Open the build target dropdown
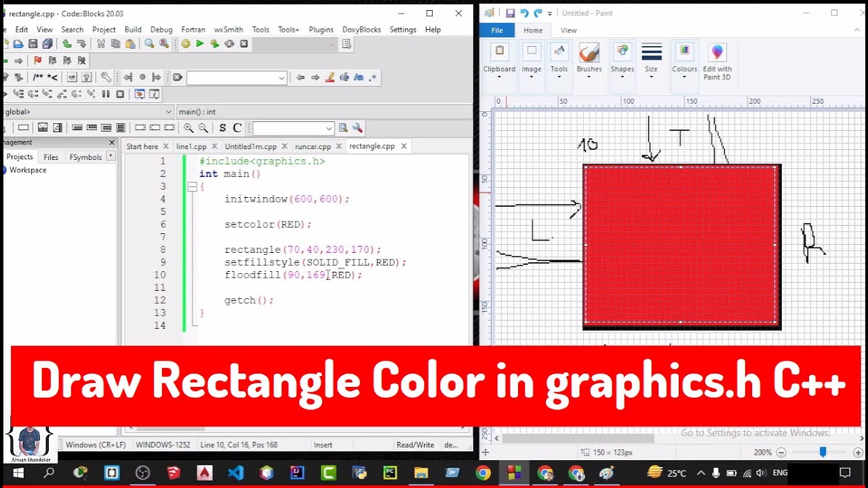 [332, 44]
